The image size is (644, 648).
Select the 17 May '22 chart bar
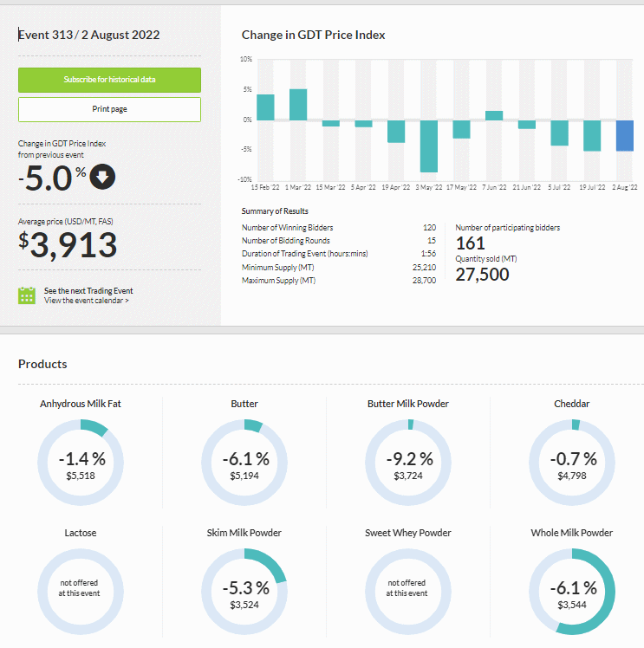click(461, 129)
